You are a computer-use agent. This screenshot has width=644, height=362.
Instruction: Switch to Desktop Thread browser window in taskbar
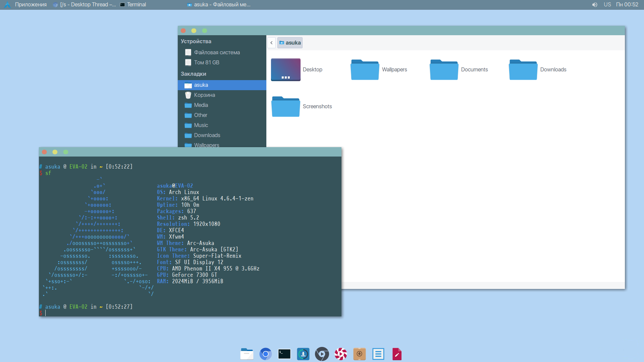tap(85, 5)
